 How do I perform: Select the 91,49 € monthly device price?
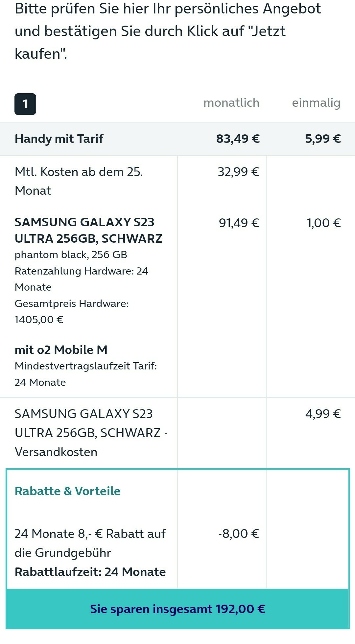tap(239, 223)
